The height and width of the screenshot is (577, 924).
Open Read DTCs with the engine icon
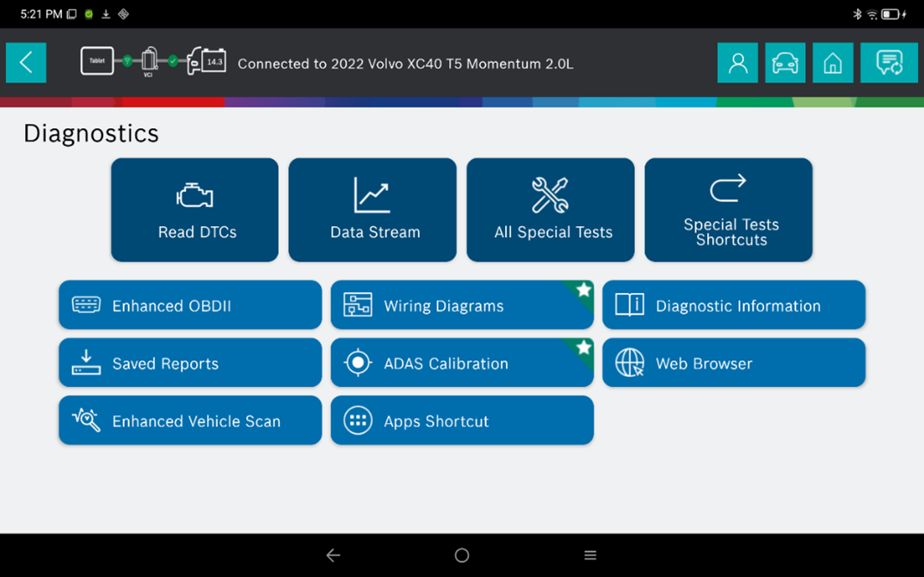(x=194, y=209)
